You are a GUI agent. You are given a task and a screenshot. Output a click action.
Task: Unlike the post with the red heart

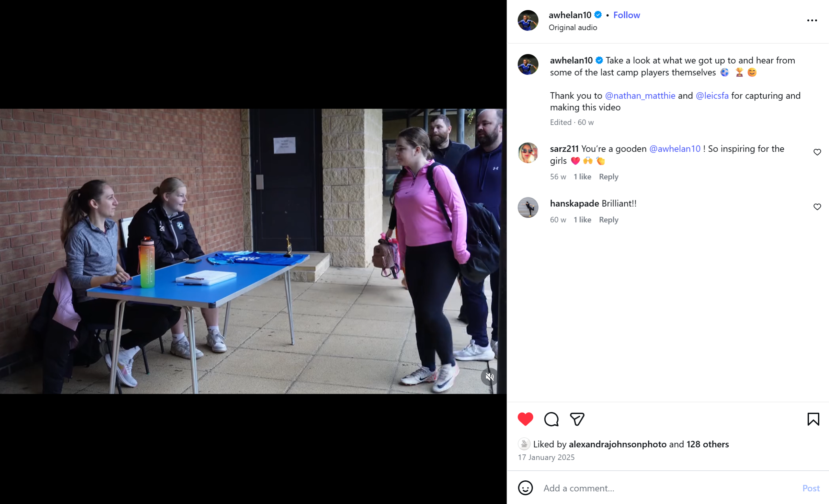pyautogui.click(x=525, y=419)
